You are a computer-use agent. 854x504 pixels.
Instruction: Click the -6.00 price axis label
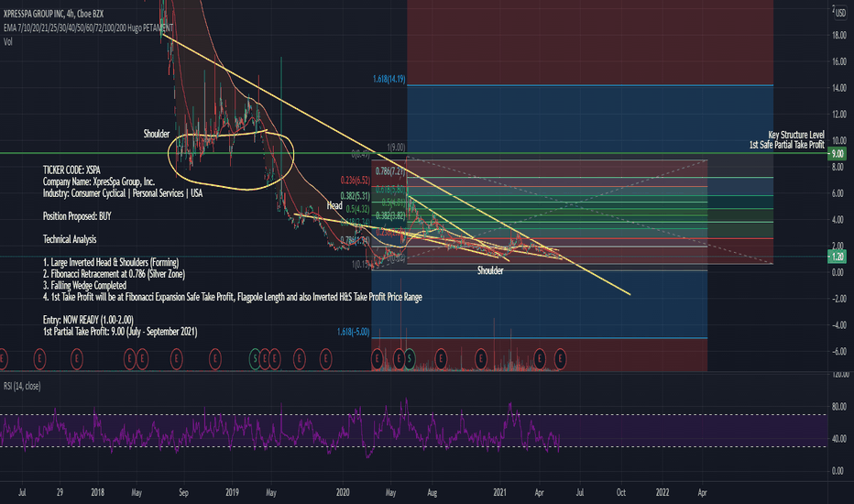click(838, 351)
